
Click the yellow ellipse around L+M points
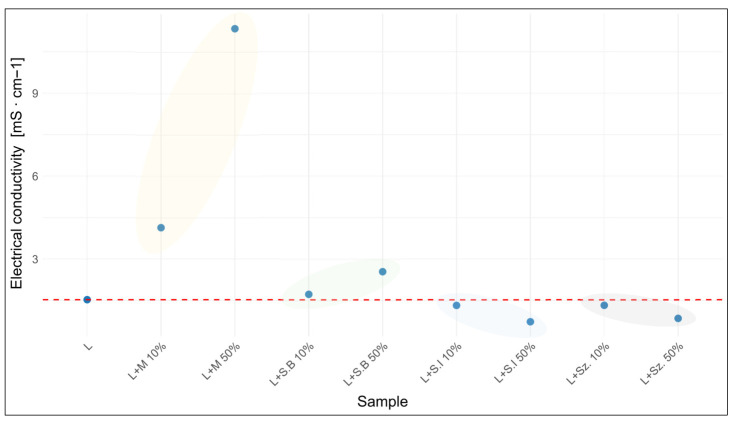pyautogui.click(x=197, y=133)
